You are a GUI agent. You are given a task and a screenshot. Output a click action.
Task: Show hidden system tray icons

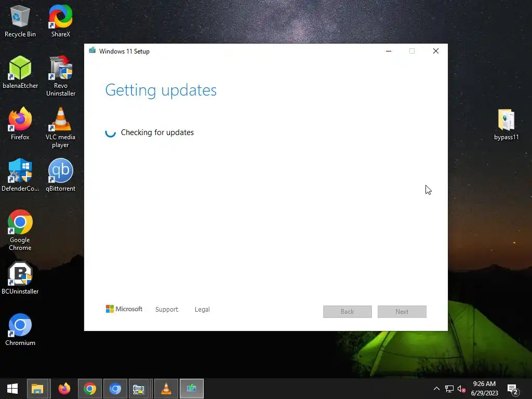pyautogui.click(x=436, y=389)
